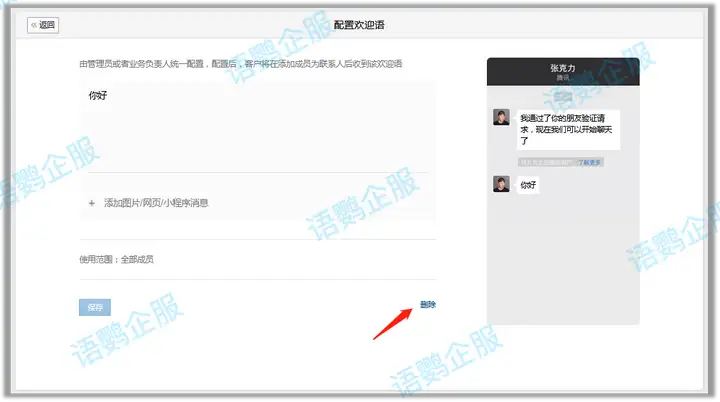Click the gray system notice in chat preview
The height and width of the screenshot is (402, 720).
(x=548, y=162)
